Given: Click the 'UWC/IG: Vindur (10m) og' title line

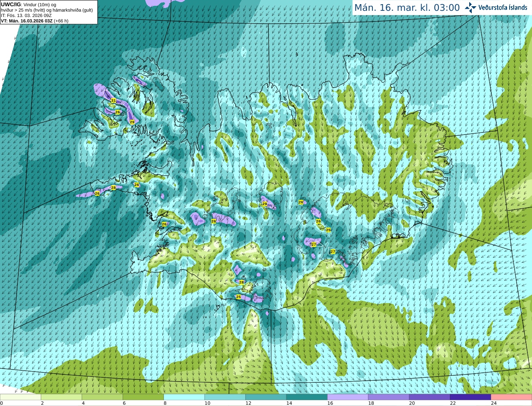Looking at the screenshot, I should pos(28,5).
